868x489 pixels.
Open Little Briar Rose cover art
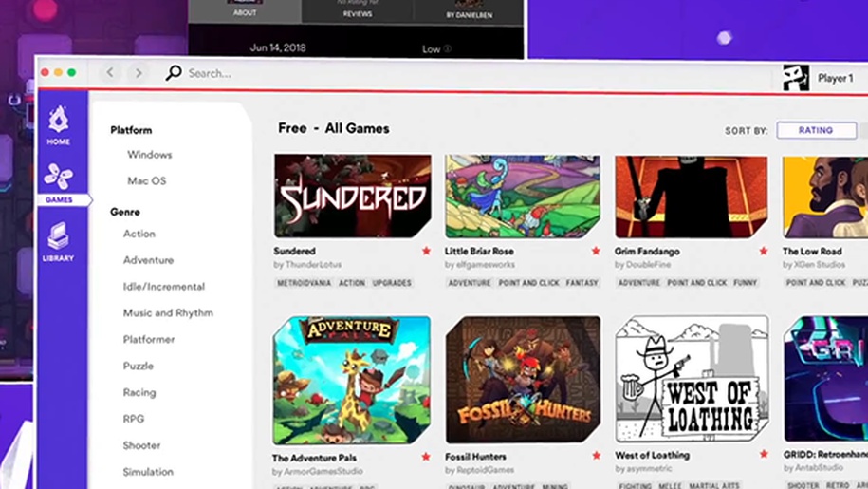tap(523, 196)
